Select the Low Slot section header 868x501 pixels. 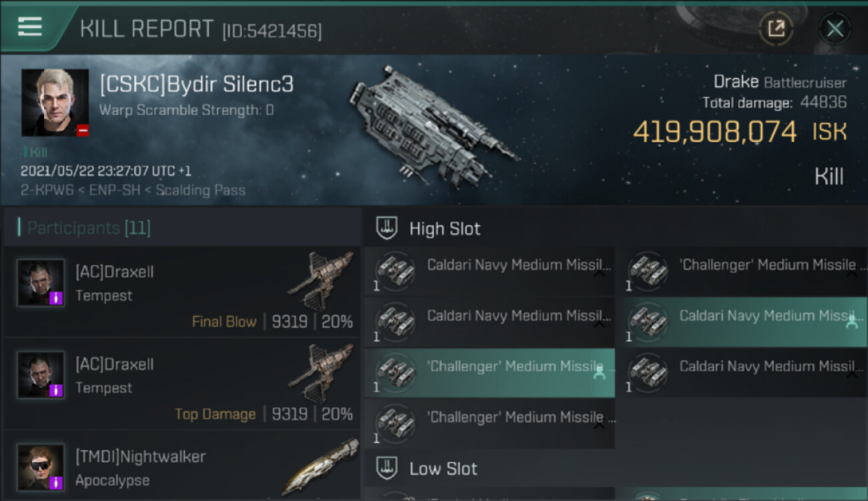click(x=443, y=468)
